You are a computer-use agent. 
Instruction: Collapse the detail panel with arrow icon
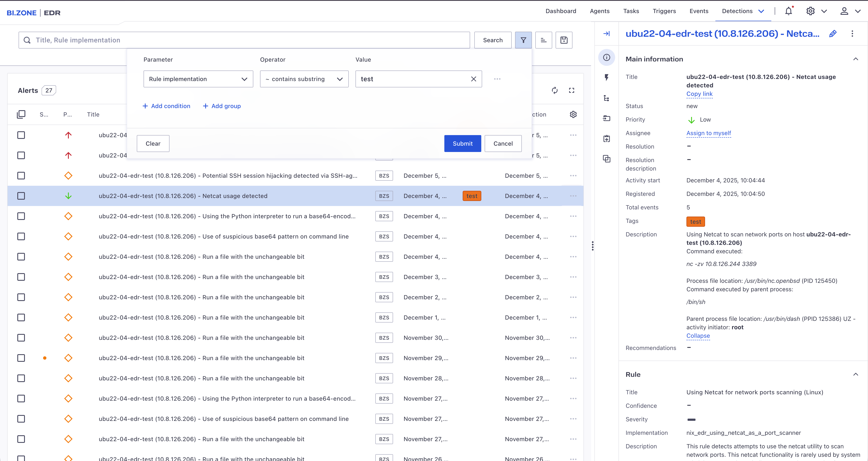click(606, 33)
